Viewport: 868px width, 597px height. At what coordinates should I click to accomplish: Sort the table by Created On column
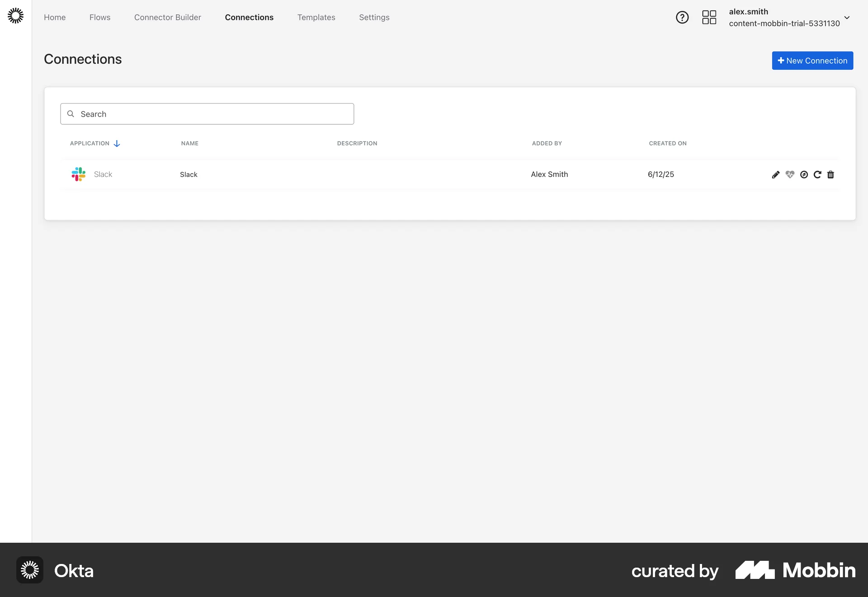pyautogui.click(x=667, y=143)
